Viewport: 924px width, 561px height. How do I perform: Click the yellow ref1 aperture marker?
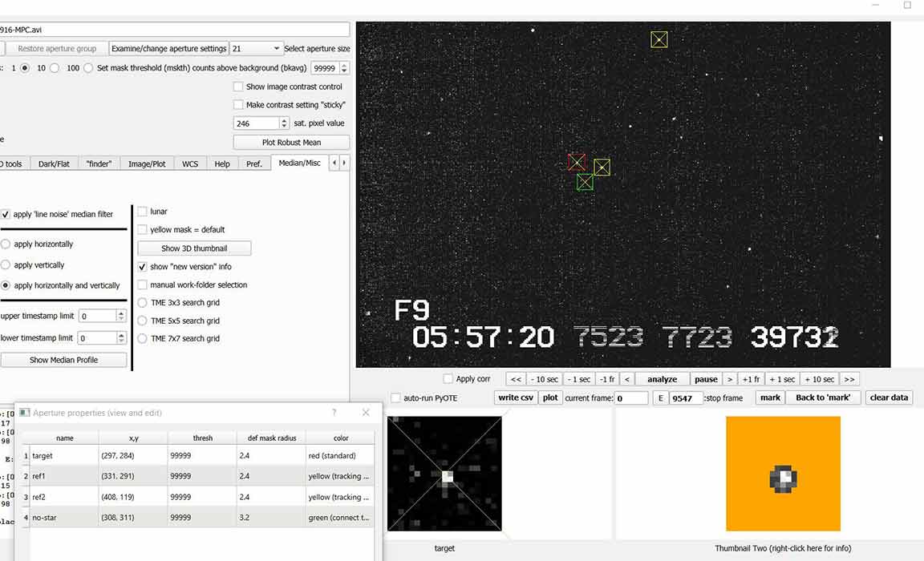click(x=602, y=167)
